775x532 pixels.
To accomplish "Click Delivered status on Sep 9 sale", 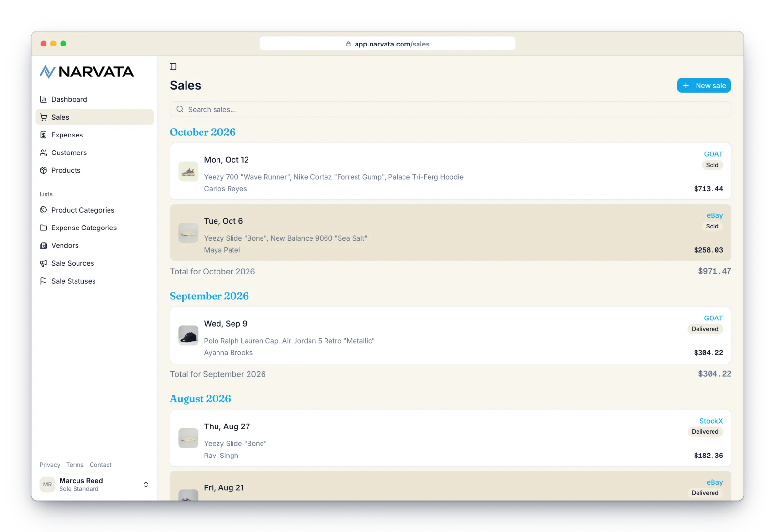I will click(705, 329).
